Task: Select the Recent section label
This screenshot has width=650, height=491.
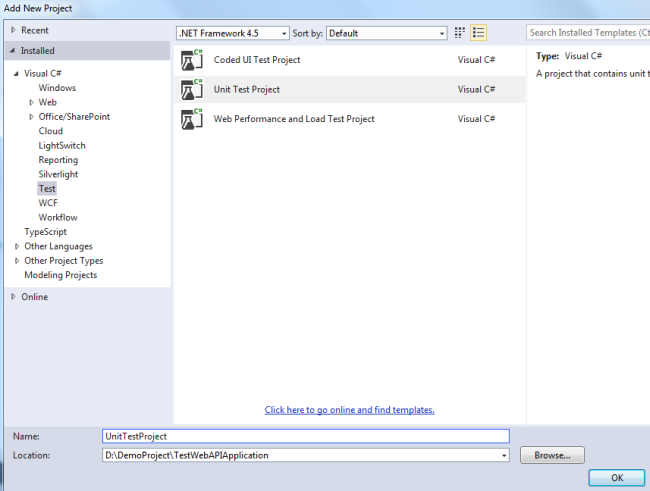Action: pos(35,30)
